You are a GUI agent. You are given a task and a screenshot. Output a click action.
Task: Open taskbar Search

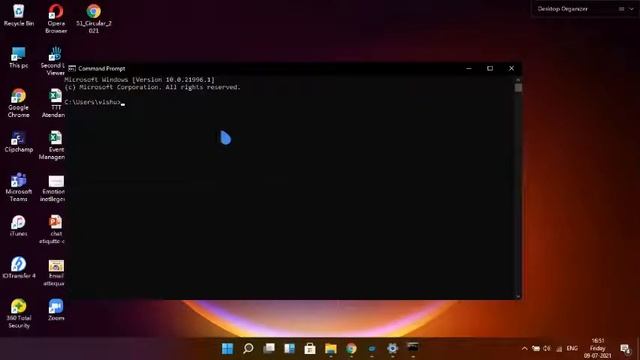coord(248,349)
